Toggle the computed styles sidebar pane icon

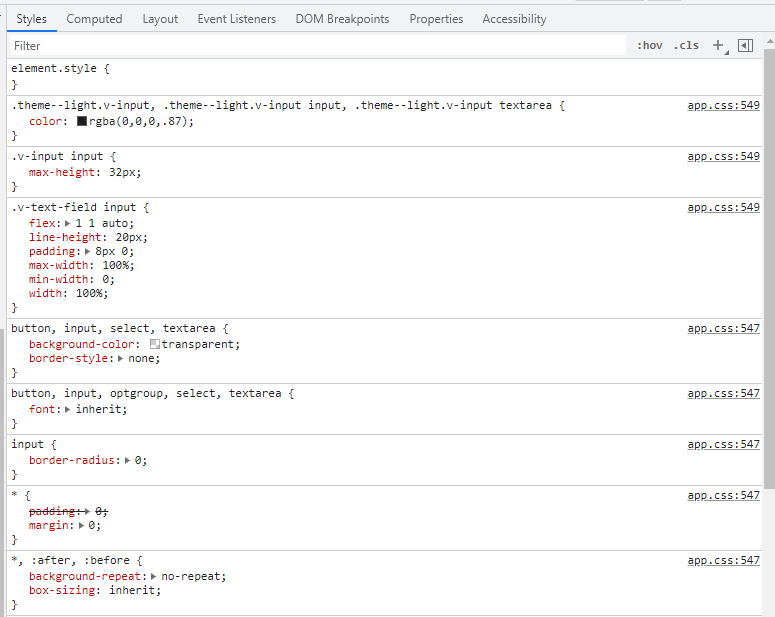(745, 45)
